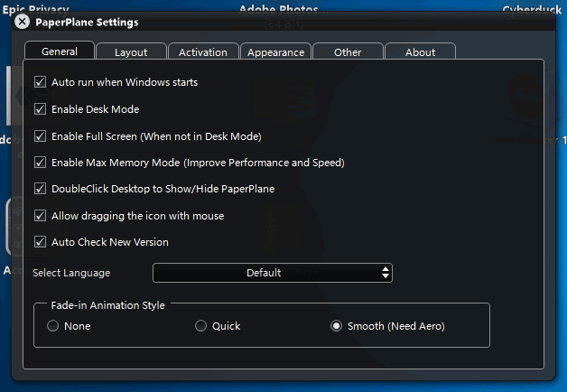The image size is (567, 392).
Task: Close the PaperPlane Settings dialog
Action: pos(22,22)
